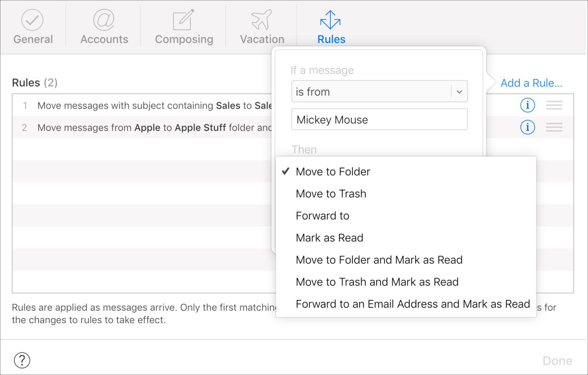588x375 pixels.
Task: Click the Mickey Mouse text field
Action: (379, 119)
